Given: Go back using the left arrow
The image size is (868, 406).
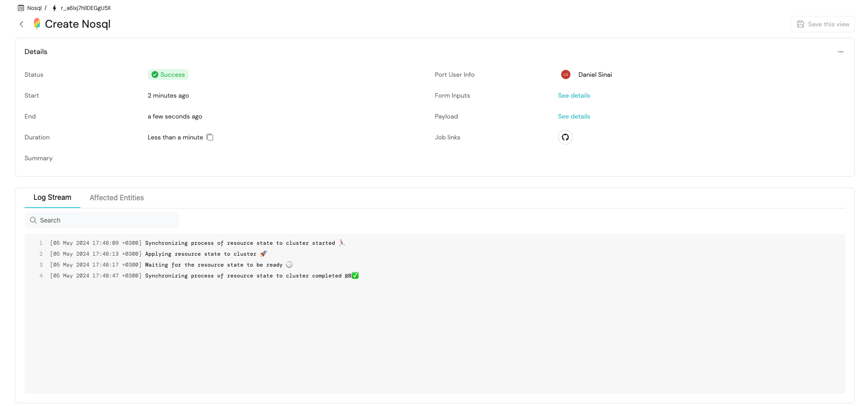Looking at the screenshot, I should coord(21,24).
